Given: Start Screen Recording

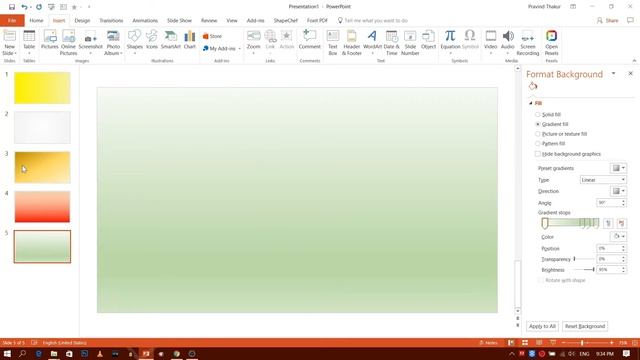Looking at the screenshot, I should point(528,42).
